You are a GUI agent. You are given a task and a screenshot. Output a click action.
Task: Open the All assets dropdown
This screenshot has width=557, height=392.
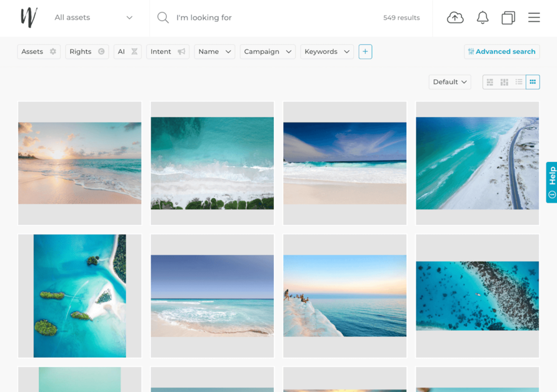94,18
